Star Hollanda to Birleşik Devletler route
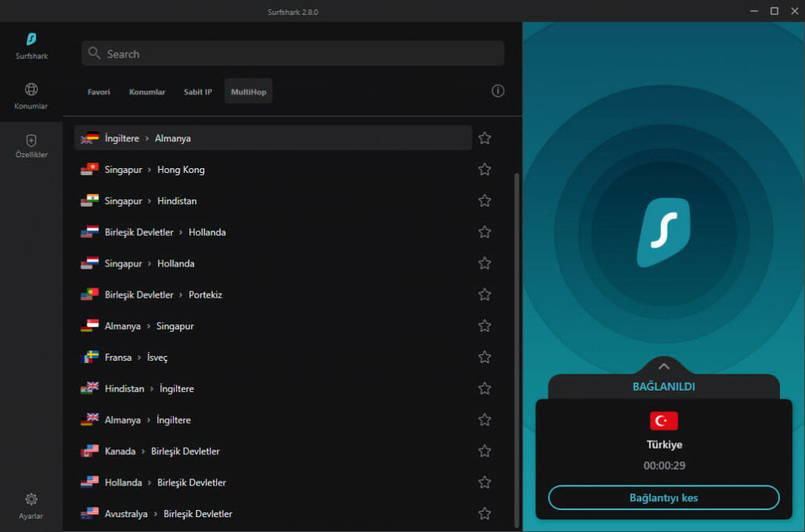This screenshot has width=805, height=532. click(484, 482)
